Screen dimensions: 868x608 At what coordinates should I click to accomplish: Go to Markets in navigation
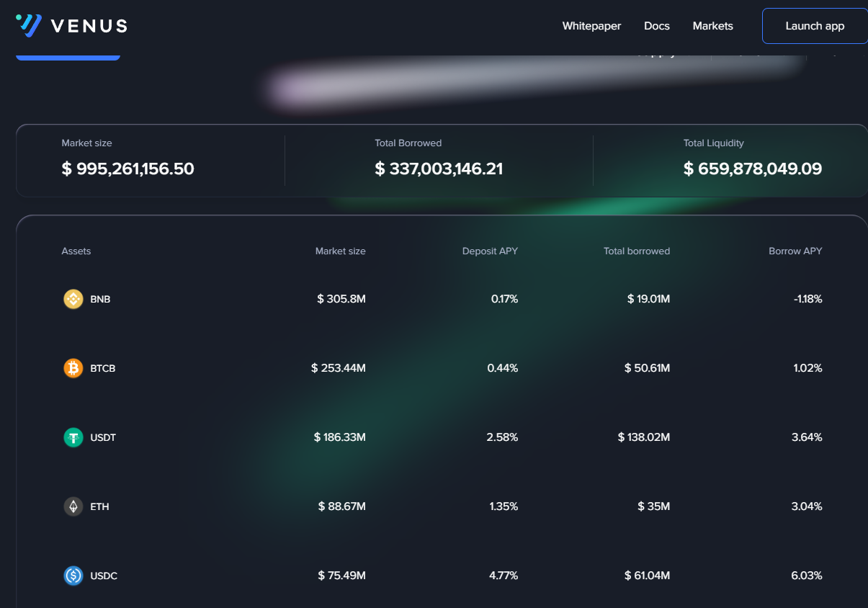click(x=713, y=26)
